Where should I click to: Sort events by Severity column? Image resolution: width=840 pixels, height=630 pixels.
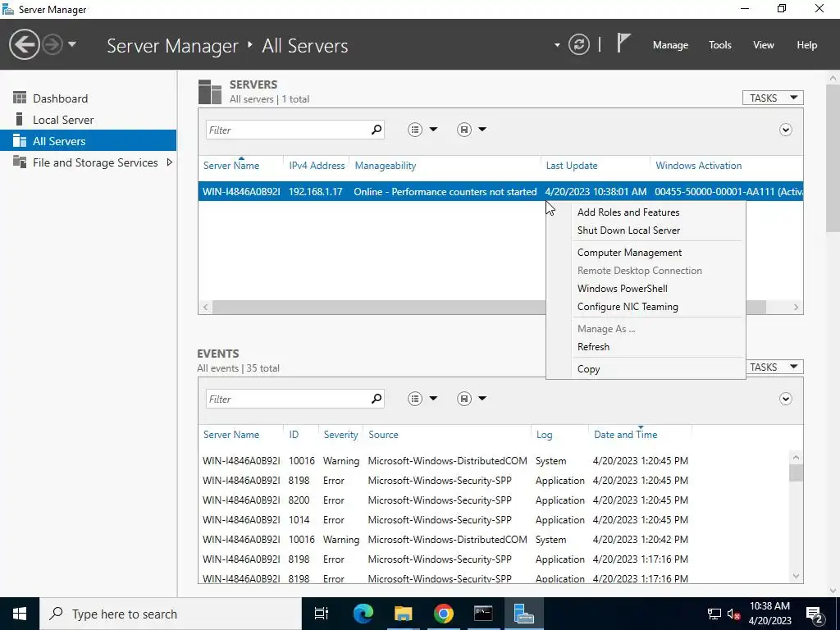(x=340, y=435)
